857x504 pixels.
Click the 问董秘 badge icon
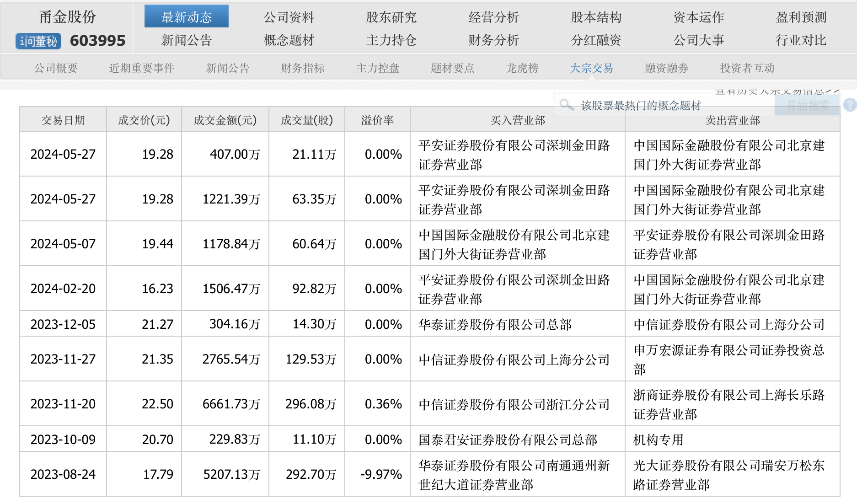[38, 41]
